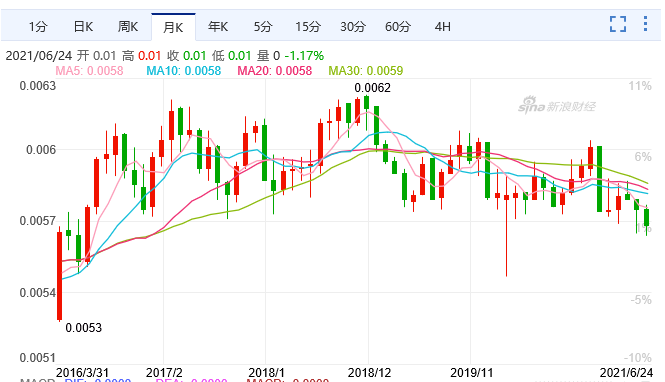
Task: Click the MA30 indicator label
Action: 366,70
